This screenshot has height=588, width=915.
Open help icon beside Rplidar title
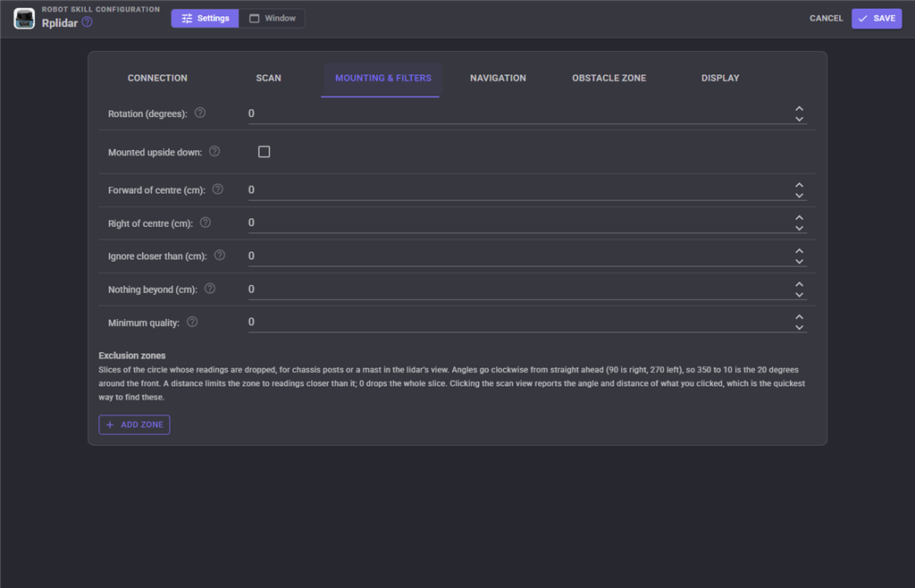pyautogui.click(x=87, y=22)
